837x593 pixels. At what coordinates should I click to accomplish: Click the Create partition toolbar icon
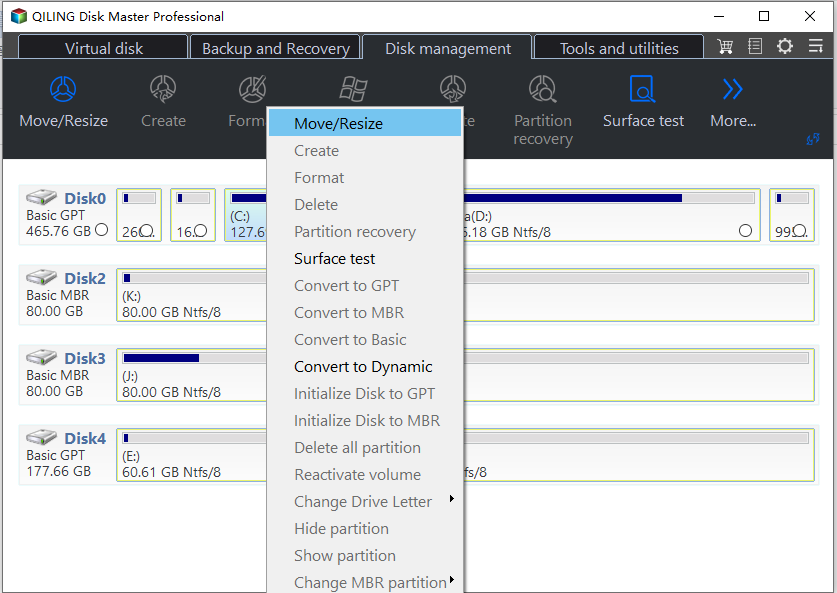[x=163, y=89]
